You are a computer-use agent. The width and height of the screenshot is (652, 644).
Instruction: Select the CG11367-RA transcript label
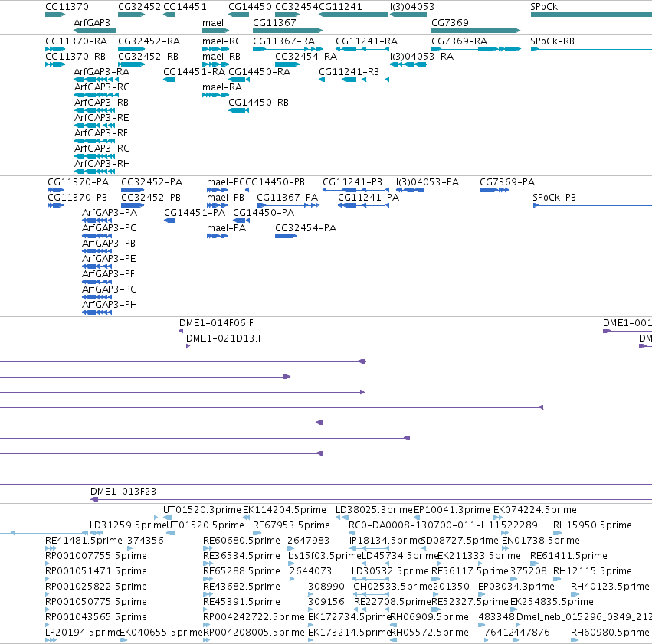pyautogui.click(x=283, y=41)
